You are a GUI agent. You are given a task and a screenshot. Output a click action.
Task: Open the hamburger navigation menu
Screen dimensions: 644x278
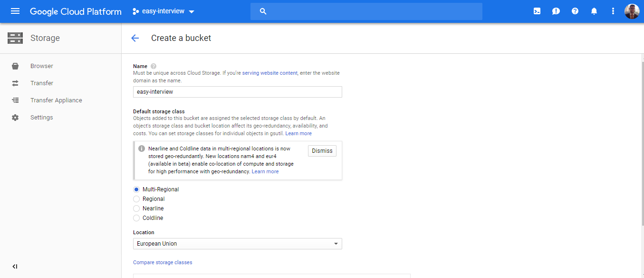click(15, 11)
